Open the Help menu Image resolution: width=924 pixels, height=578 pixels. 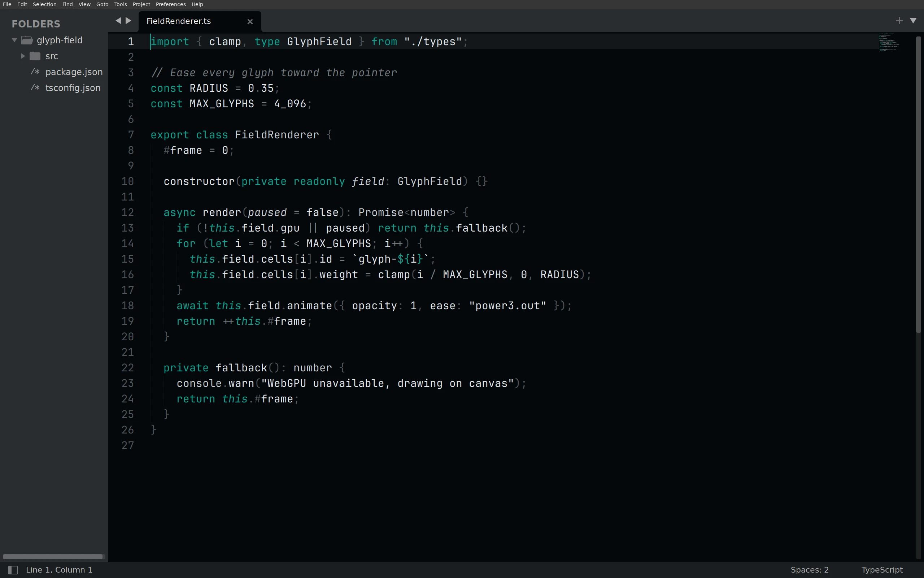tap(197, 4)
